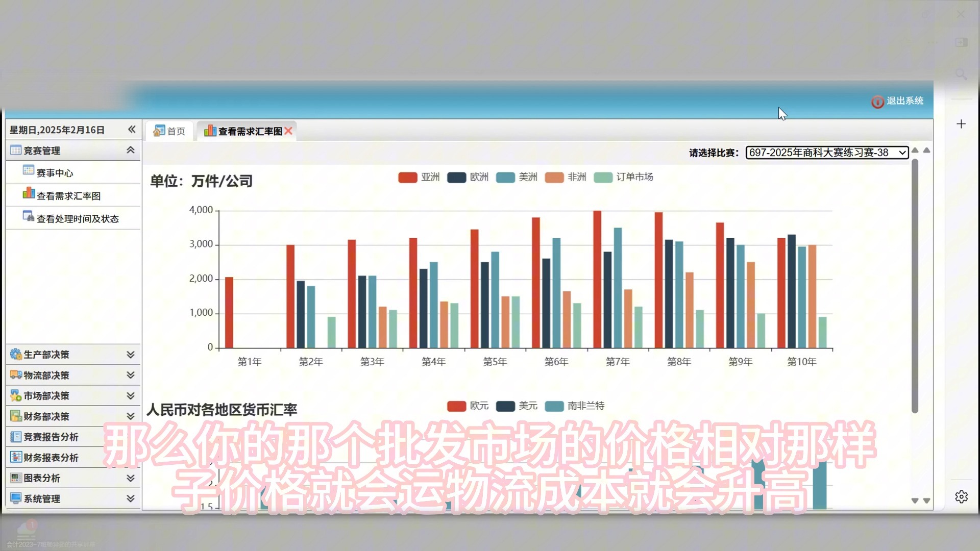This screenshot has height=551, width=980.
Task: Click the 查看需求汇率图 bar chart sidebar icon
Action: coord(29,193)
